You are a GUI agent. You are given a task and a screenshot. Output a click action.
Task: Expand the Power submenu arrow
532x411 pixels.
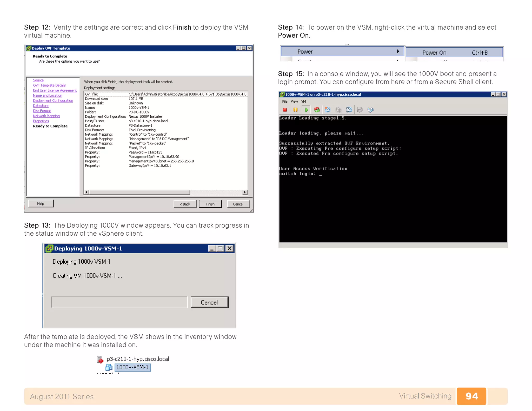(398, 51)
